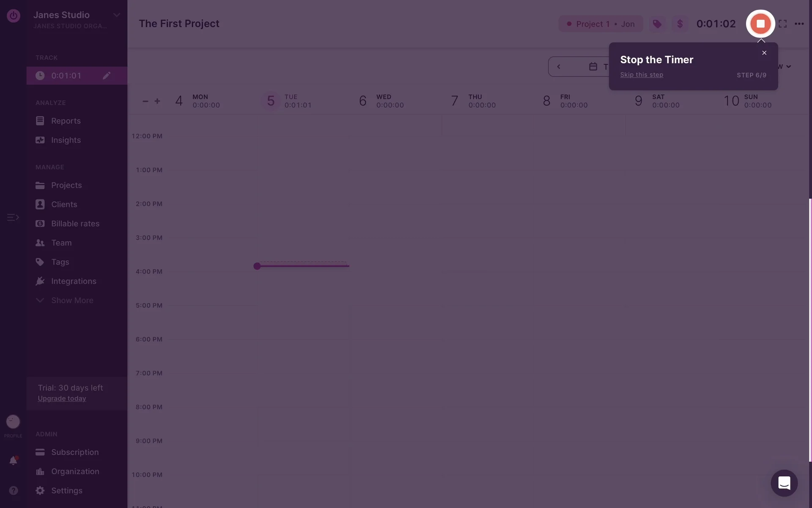Toggle the billable dollar icon

pos(680,24)
